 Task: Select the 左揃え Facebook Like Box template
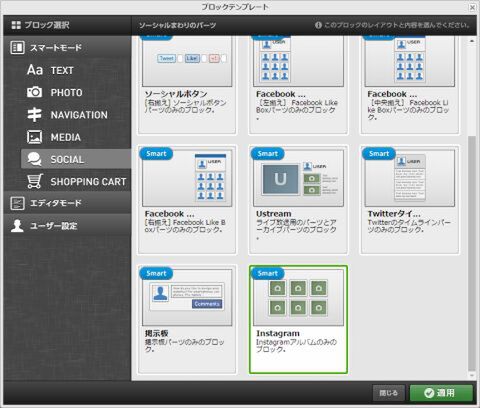point(298,61)
